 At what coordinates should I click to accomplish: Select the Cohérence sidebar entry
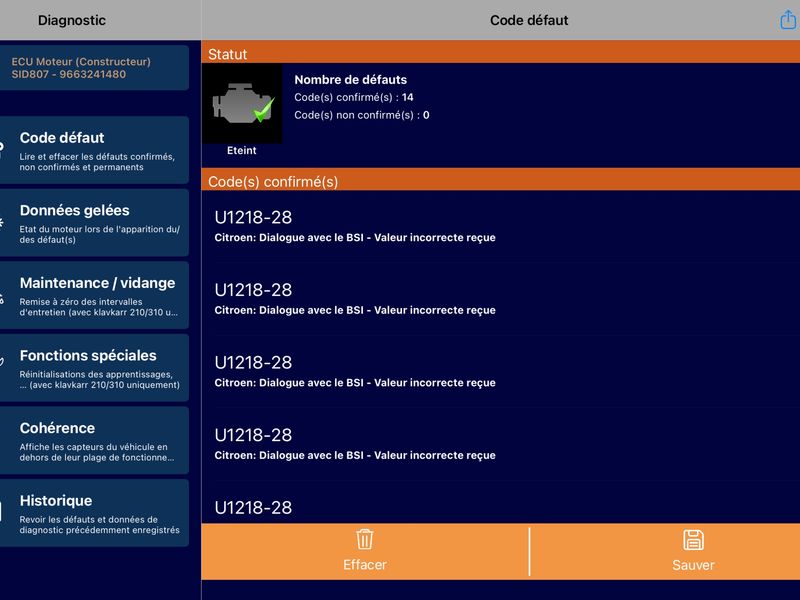94,440
